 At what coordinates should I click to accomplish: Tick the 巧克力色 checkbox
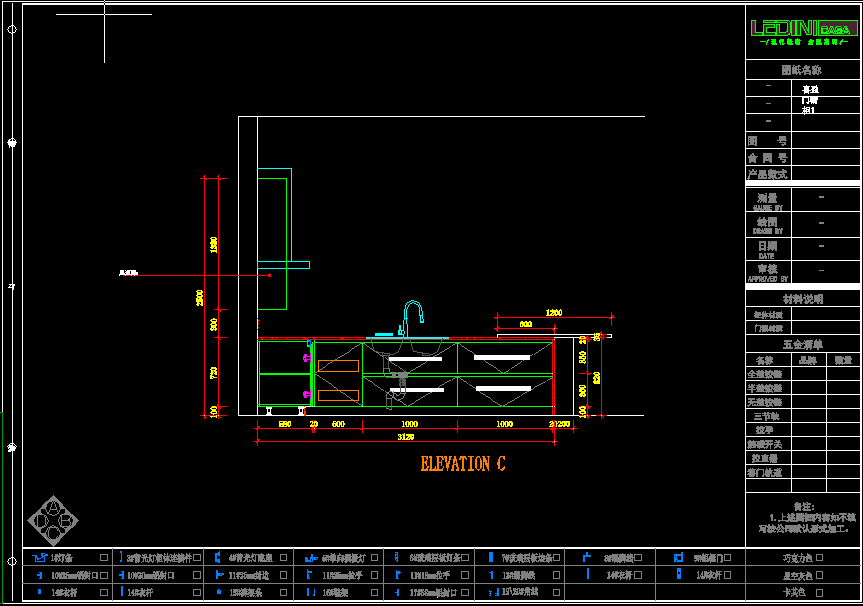coord(820,558)
